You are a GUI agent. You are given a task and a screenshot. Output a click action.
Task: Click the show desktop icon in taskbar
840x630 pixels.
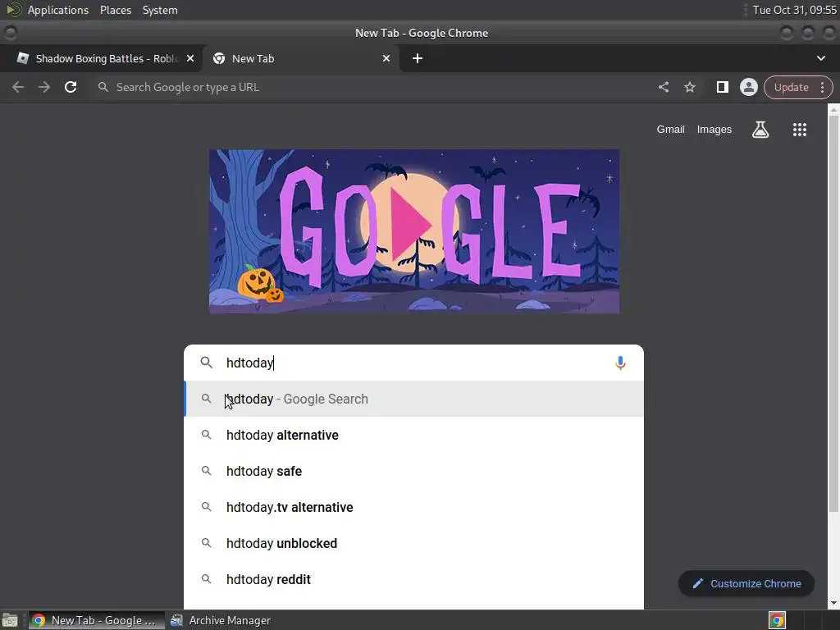tap(10, 620)
